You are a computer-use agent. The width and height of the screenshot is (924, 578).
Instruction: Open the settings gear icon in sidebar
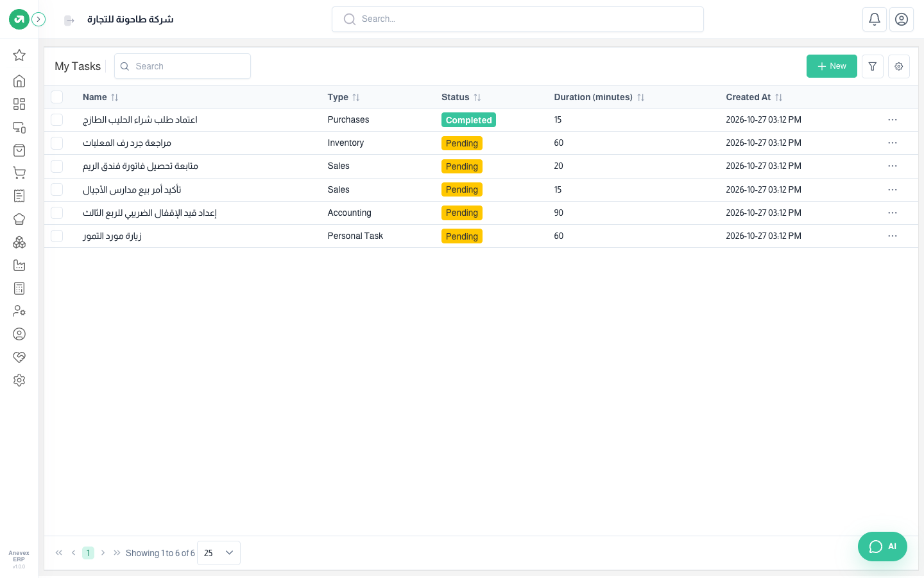(x=19, y=380)
